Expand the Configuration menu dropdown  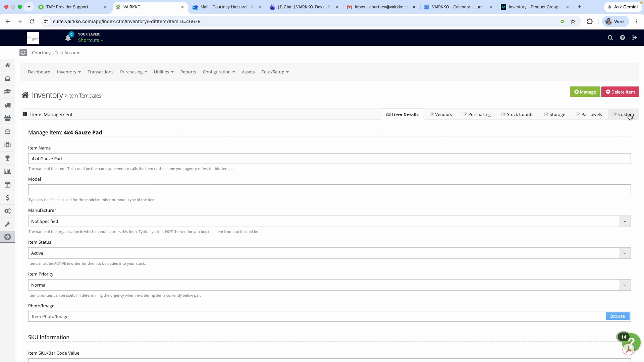coord(219,72)
